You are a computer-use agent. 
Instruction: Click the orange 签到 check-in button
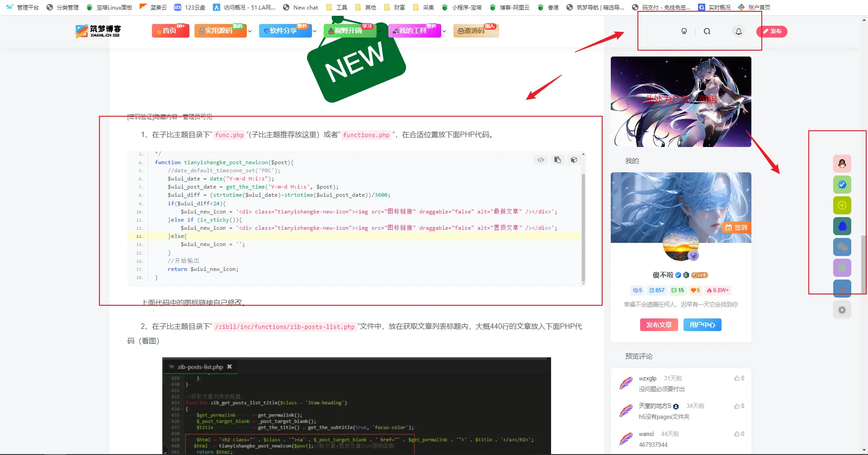[x=736, y=227]
